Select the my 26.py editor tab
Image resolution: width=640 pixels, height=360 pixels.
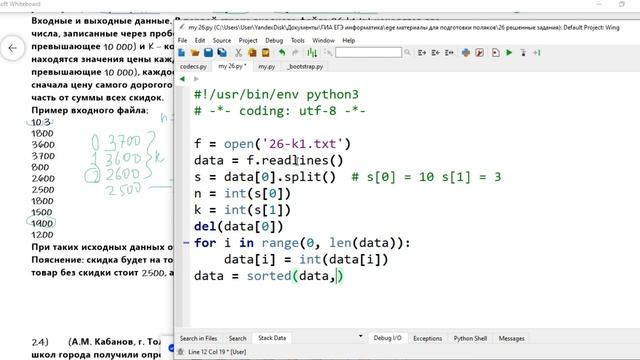coord(232,66)
